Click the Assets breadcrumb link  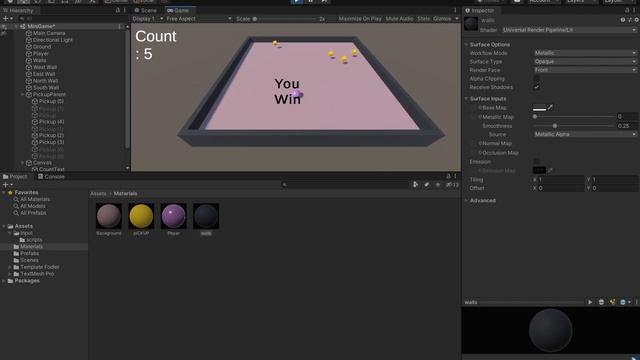(x=98, y=193)
